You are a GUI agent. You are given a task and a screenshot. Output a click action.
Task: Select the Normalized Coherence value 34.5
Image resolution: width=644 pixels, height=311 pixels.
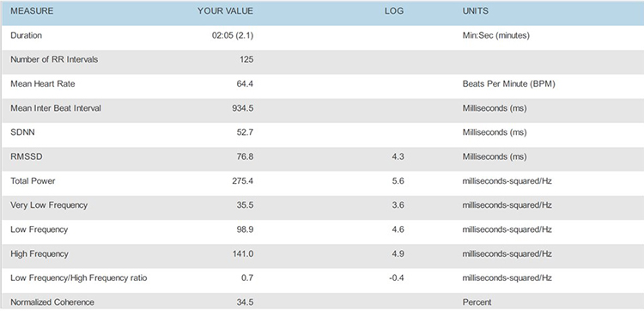point(245,302)
